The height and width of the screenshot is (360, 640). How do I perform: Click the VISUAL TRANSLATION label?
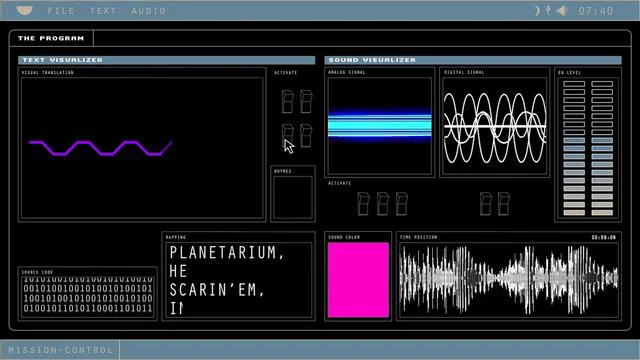48,73
